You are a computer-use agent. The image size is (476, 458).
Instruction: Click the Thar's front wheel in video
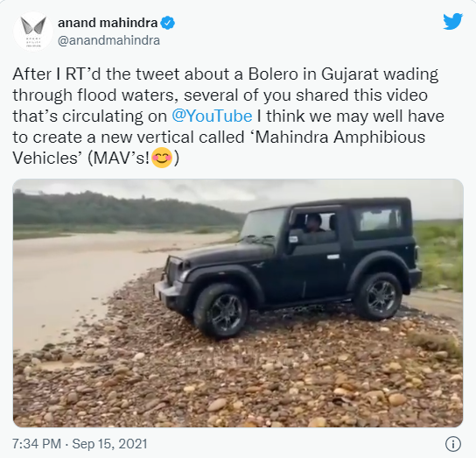coord(221,311)
